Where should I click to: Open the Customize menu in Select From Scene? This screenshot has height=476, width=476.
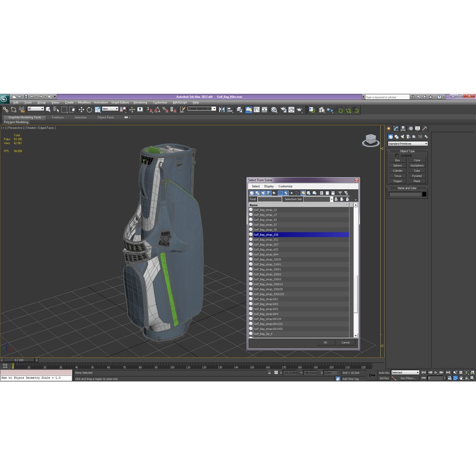pos(285,186)
